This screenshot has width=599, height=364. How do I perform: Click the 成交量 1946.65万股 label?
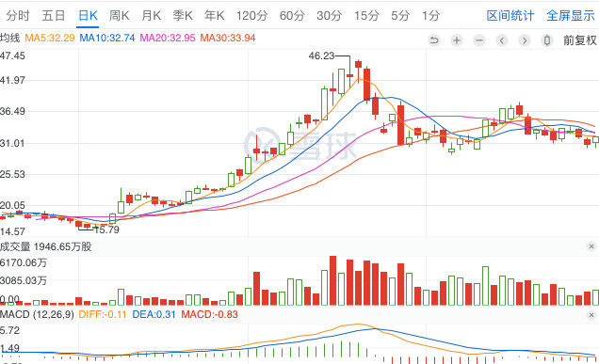(x=46, y=246)
